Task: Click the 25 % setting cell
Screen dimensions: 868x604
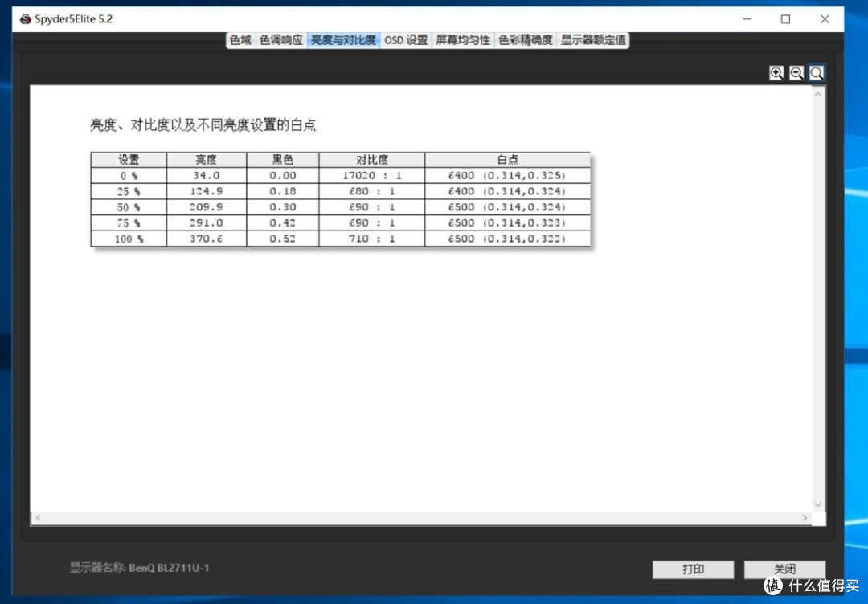Action: click(129, 191)
